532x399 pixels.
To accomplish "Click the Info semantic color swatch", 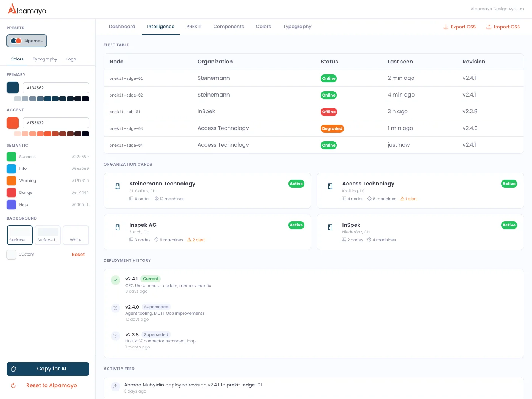I will tap(11, 168).
